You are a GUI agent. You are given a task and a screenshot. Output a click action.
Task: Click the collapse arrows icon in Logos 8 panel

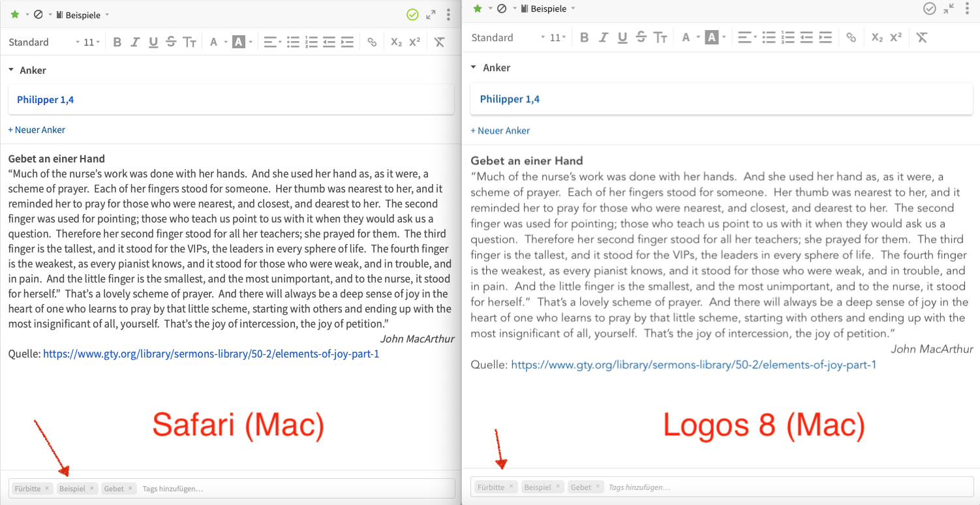coord(949,8)
